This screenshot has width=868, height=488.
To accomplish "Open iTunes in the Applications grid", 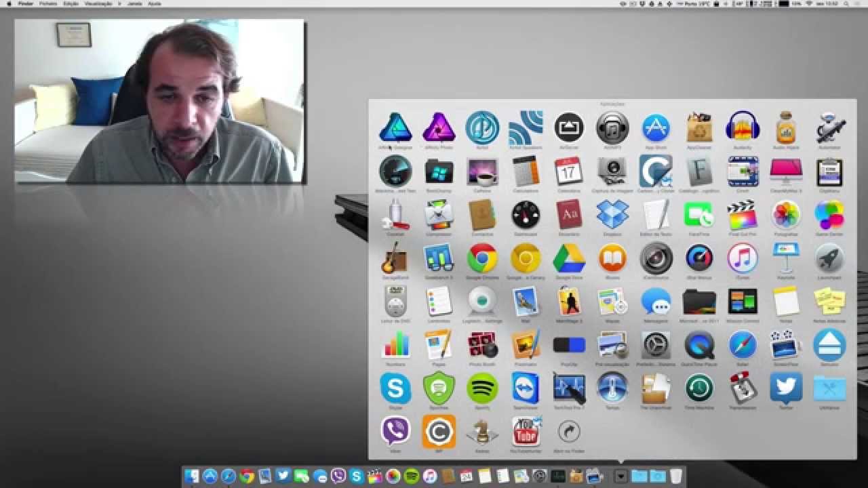I will point(743,258).
